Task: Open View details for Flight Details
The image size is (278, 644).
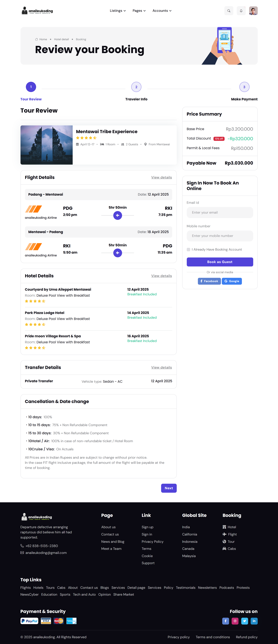Action: [161, 177]
